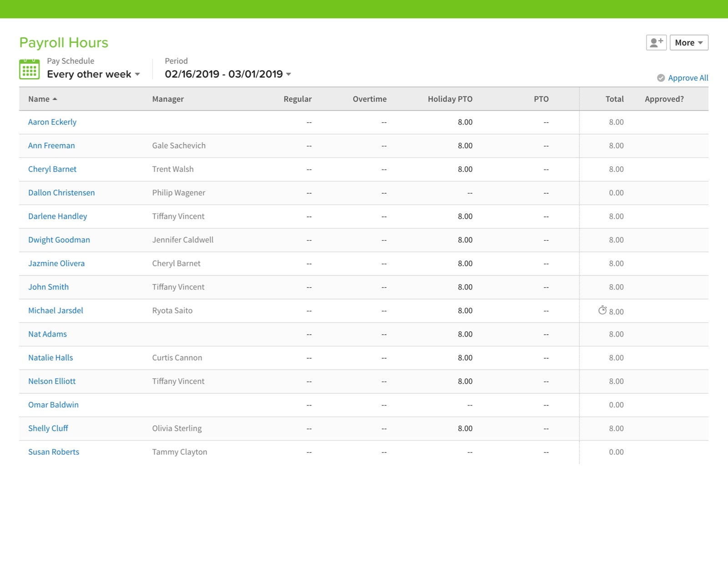Click Tiffany Vincent in John Smith's row

pyautogui.click(x=178, y=287)
